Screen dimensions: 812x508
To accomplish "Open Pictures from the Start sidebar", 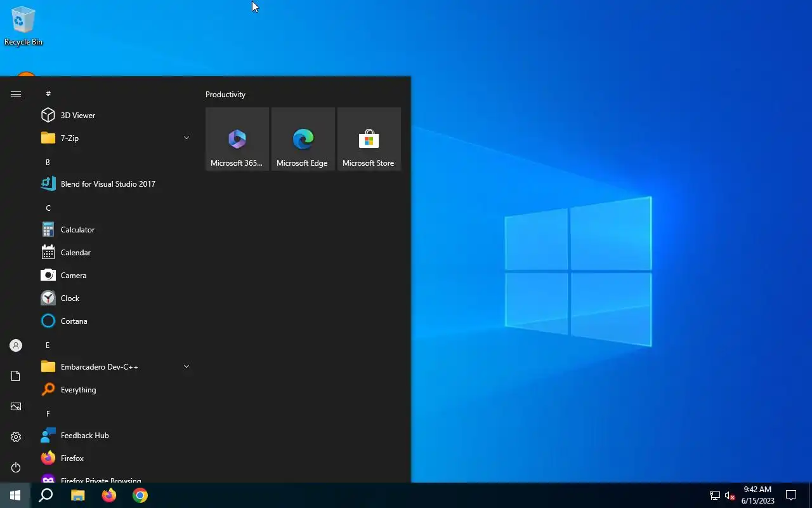I will tap(16, 406).
